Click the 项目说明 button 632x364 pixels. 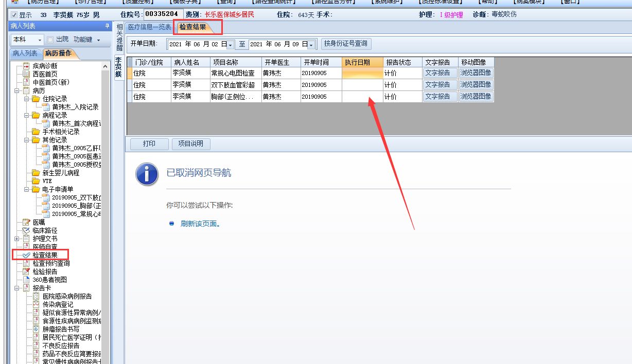191,144
